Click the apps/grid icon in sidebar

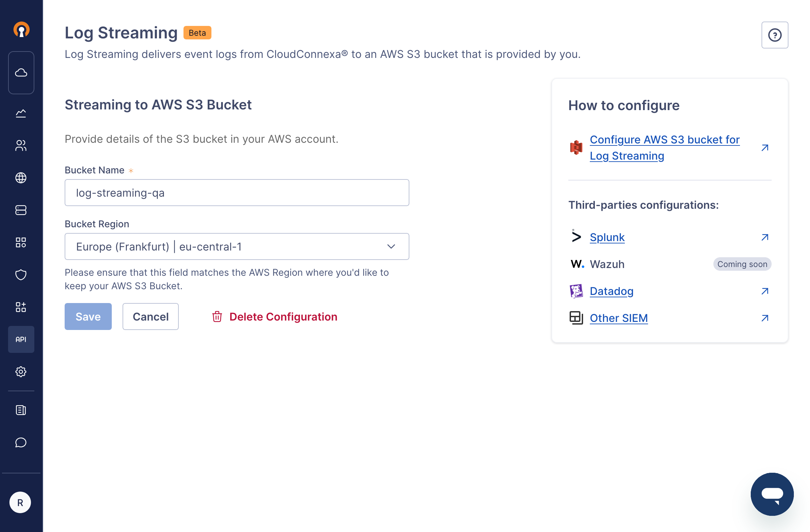click(x=20, y=242)
